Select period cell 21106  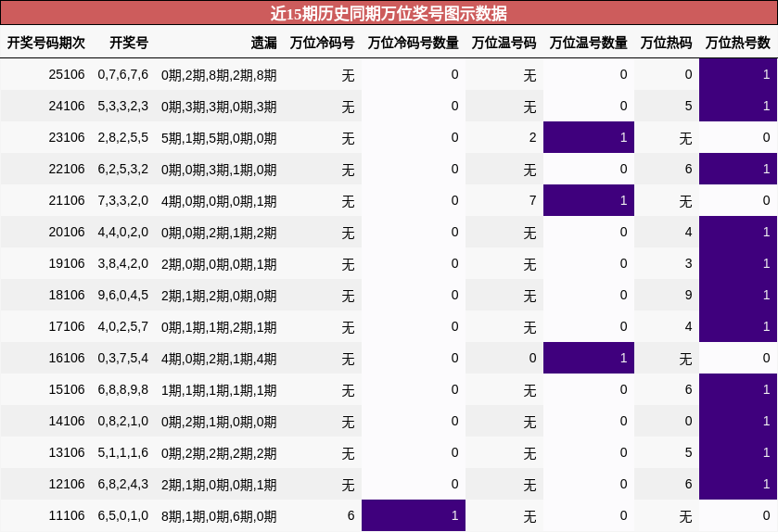67,200
